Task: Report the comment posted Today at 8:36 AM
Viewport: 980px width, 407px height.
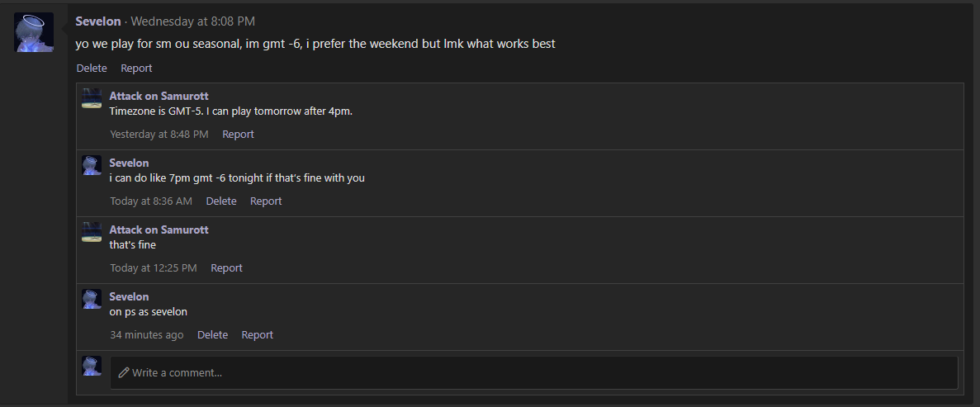Action: [266, 201]
